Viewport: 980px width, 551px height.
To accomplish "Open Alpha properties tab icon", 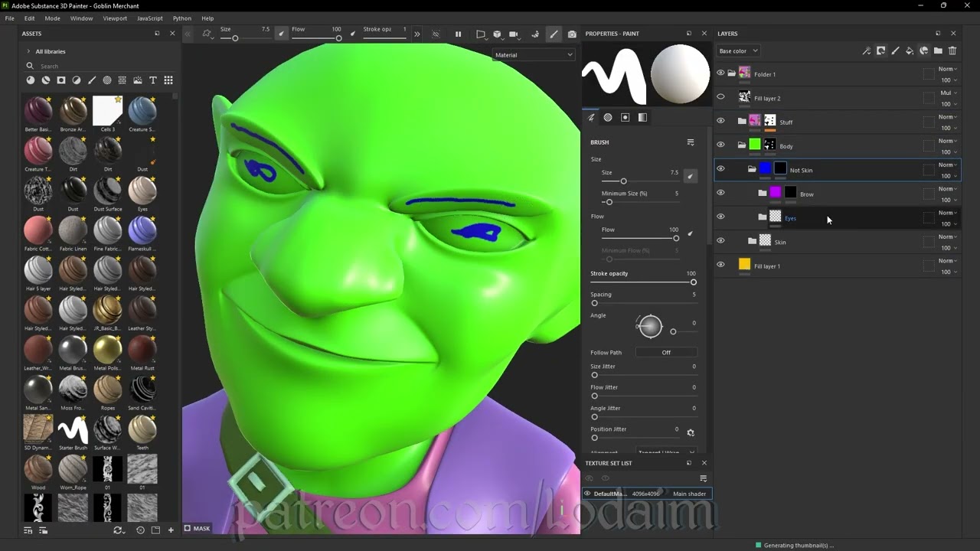I will [x=608, y=117].
